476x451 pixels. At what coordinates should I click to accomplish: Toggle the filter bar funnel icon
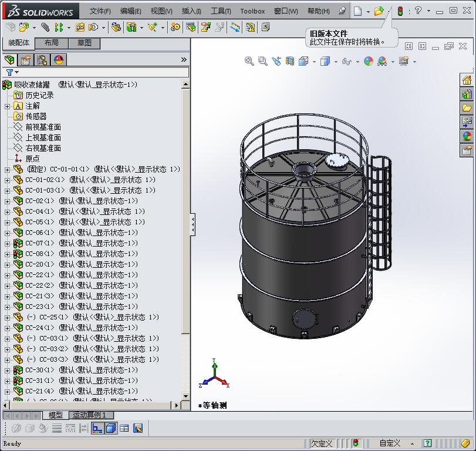[9, 70]
